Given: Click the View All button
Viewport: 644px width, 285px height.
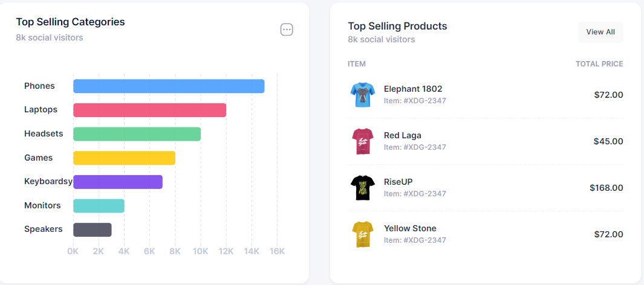Looking at the screenshot, I should [600, 32].
